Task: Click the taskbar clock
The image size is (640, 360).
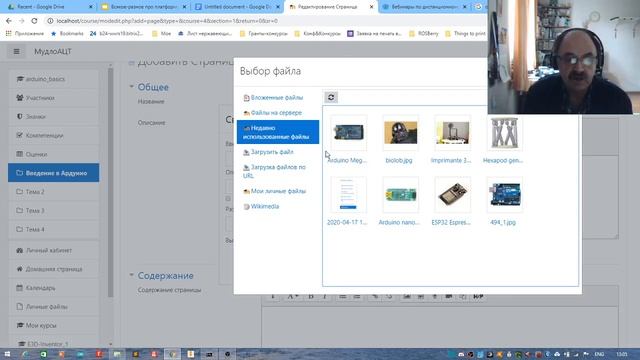Action: pyautogui.click(x=622, y=354)
